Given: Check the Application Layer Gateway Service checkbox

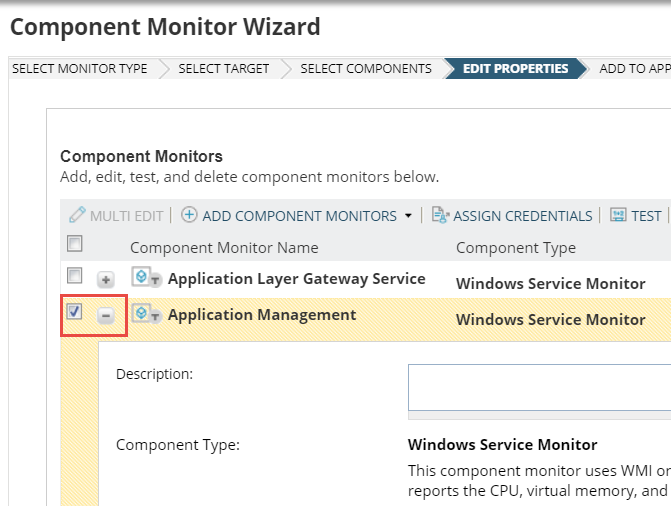Looking at the screenshot, I should (x=74, y=277).
